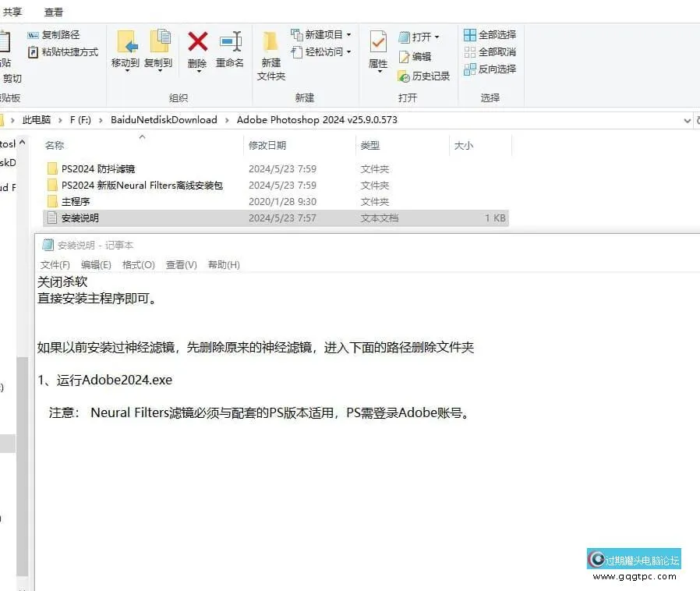Click the 粘贴快捷方式 (Paste shortcut) icon
This screenshot has width=700, height=591.
tap(34, 52)
